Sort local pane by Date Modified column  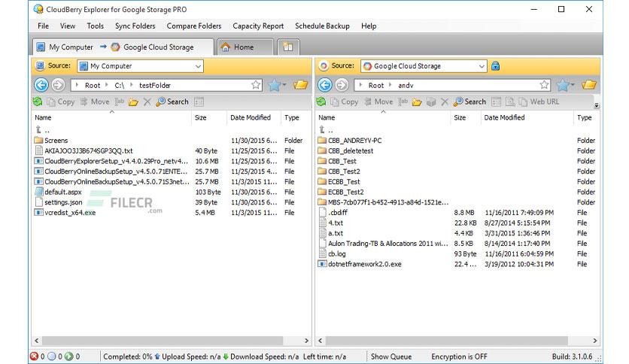click(251, 117)
